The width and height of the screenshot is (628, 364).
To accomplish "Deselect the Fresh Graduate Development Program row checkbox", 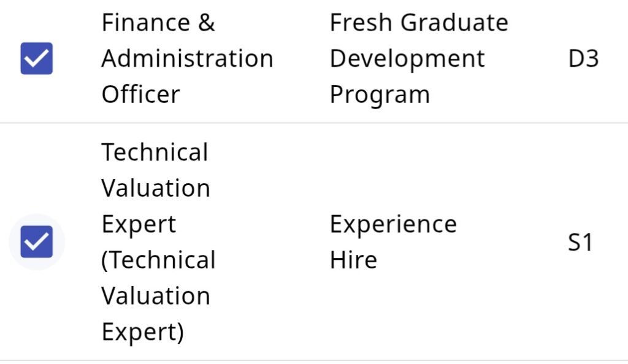I will point(36,59).
